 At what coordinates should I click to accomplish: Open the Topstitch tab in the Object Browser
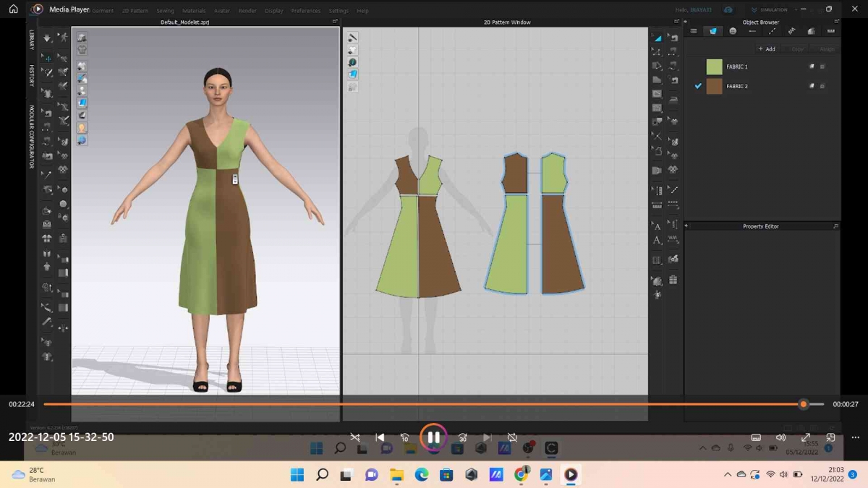[x=772, y=31]
